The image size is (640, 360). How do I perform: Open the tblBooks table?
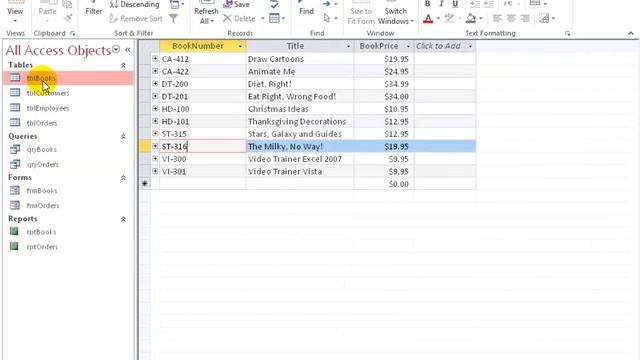(68, 78)
